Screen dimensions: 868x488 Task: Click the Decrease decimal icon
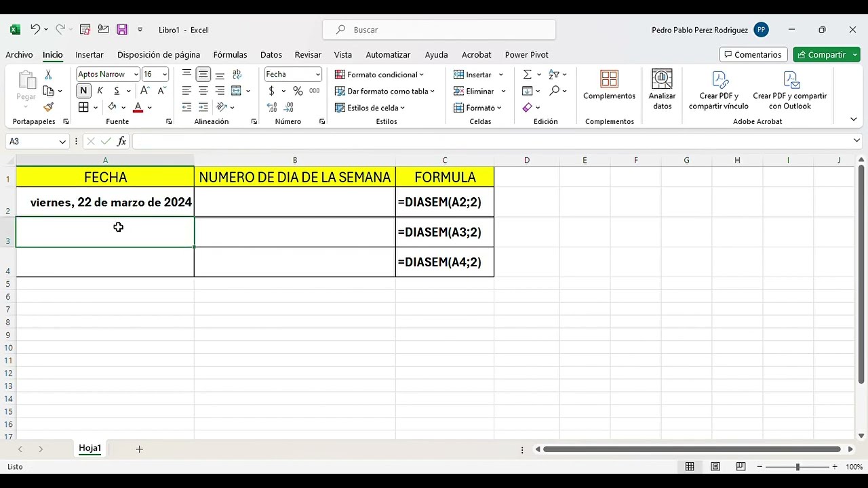click(290, 107)
